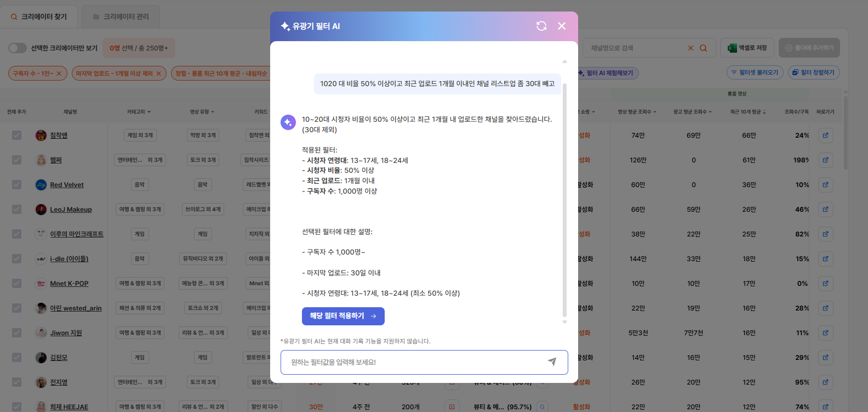
Task: Click the Excel save button
Action: (747, 48)
